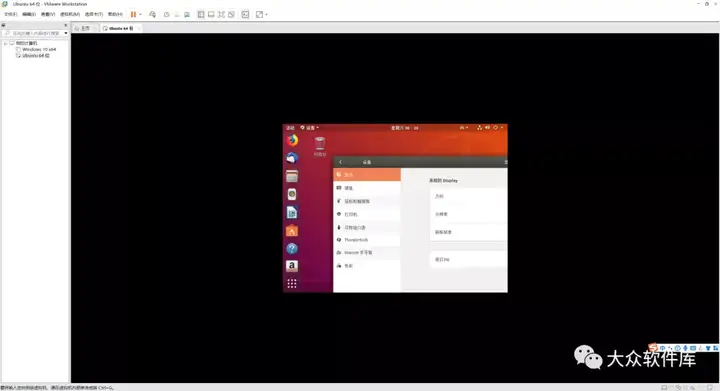Select the Color item in Settings sidebar

(367, 266)
